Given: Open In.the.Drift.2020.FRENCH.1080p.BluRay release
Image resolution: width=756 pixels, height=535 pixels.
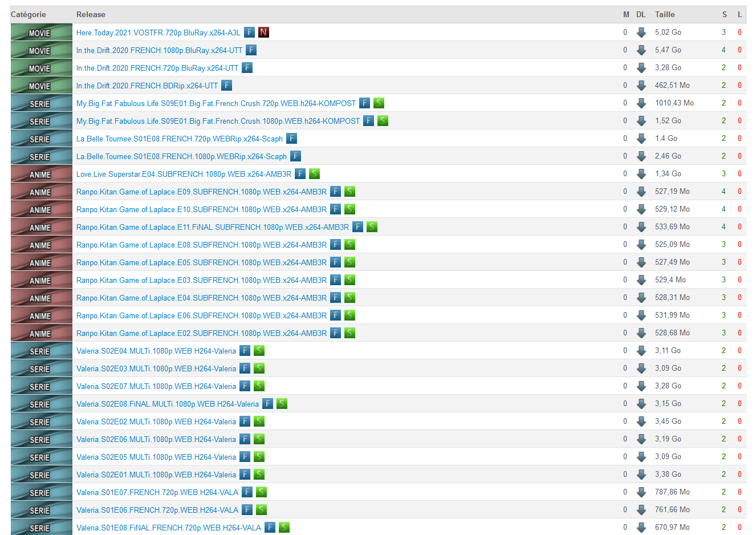Looking at the screenshot, I should point(159,50).
